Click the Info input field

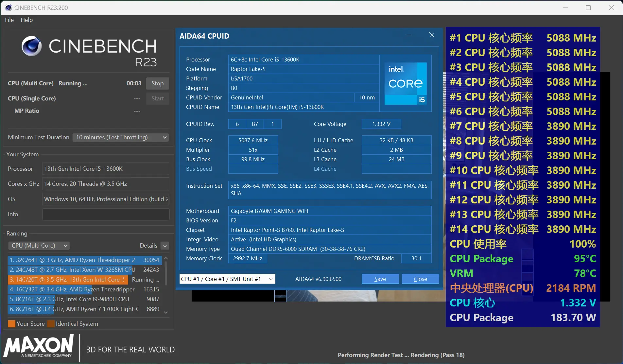(x=106, y=214)
